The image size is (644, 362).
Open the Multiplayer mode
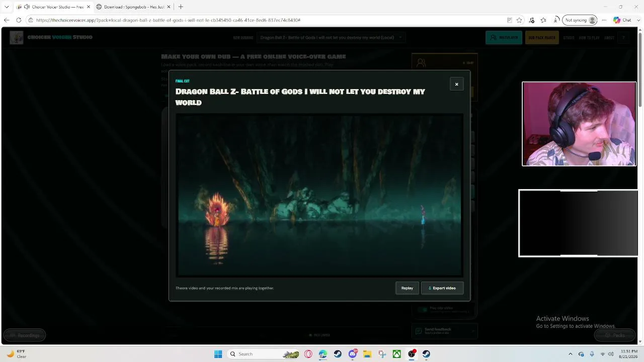coord(504,37)
